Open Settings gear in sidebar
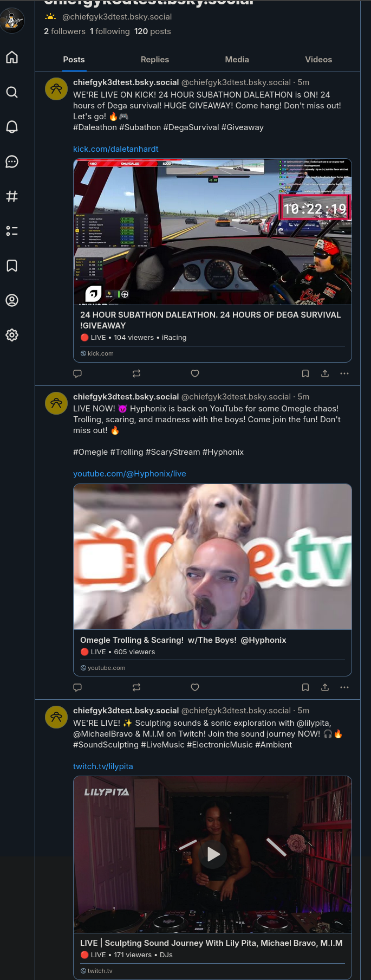 (12, 335)
